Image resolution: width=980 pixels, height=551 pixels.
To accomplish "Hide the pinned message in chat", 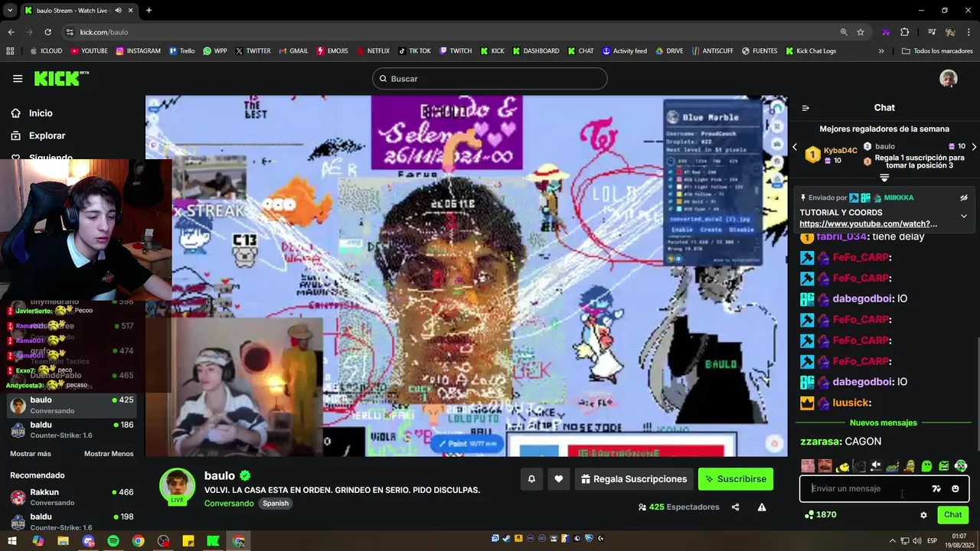I will 964,197.
